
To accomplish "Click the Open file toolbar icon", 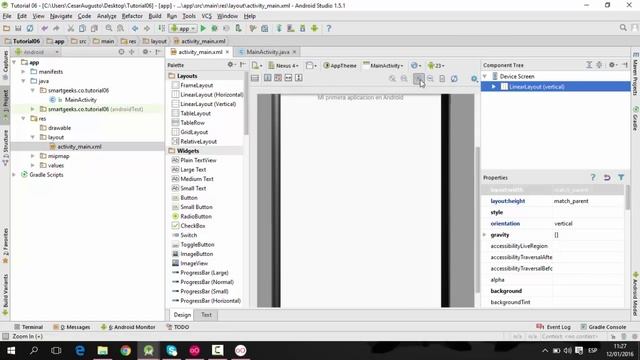I will pyautogui.click(x=7, y=28).
